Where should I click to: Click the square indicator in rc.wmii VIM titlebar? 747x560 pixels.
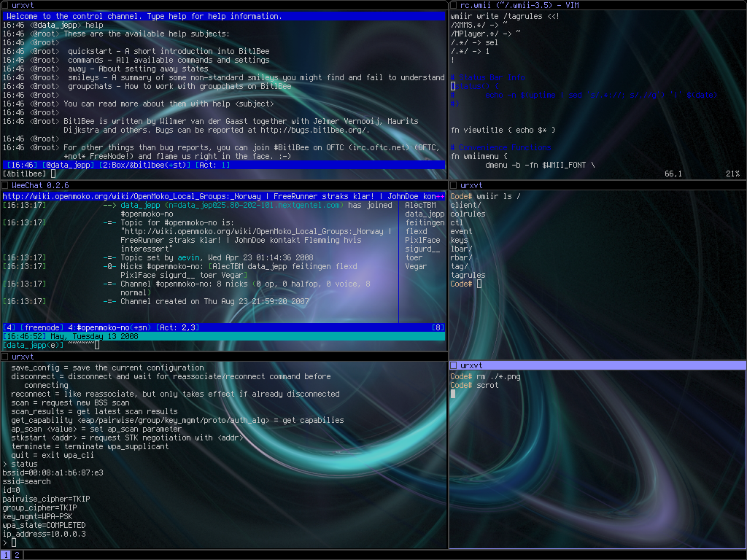454,5
